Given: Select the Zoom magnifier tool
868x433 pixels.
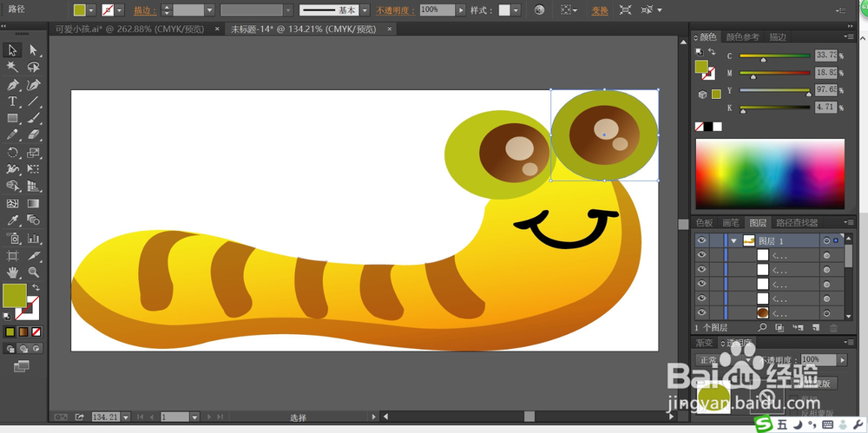Looking at the screenshot, I should (34, 272).
